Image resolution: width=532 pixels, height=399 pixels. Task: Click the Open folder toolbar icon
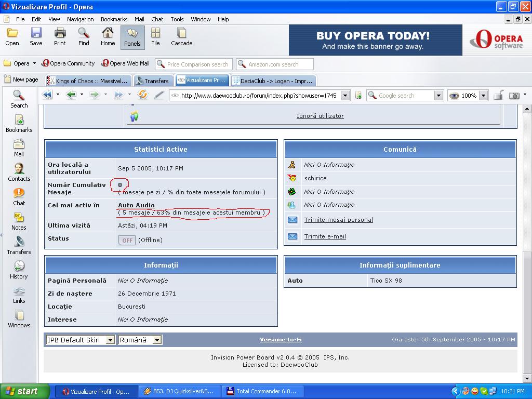[x=12, y=37]
